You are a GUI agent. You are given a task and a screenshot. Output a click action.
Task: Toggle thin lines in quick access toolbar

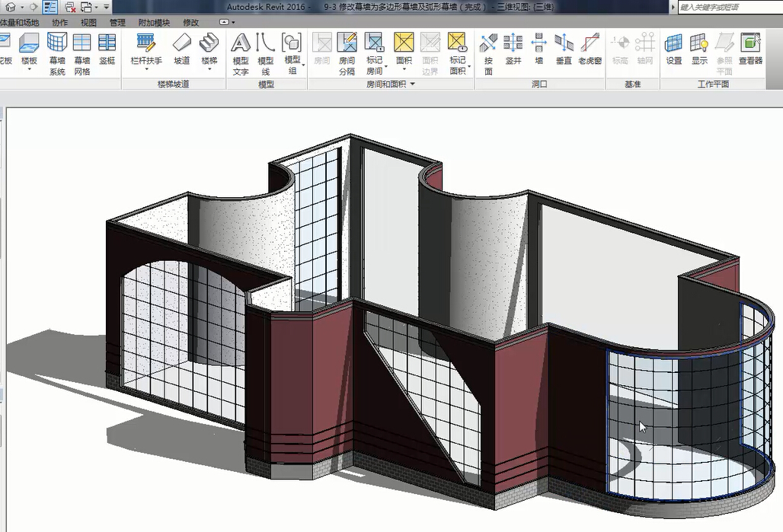pos(50,7)
